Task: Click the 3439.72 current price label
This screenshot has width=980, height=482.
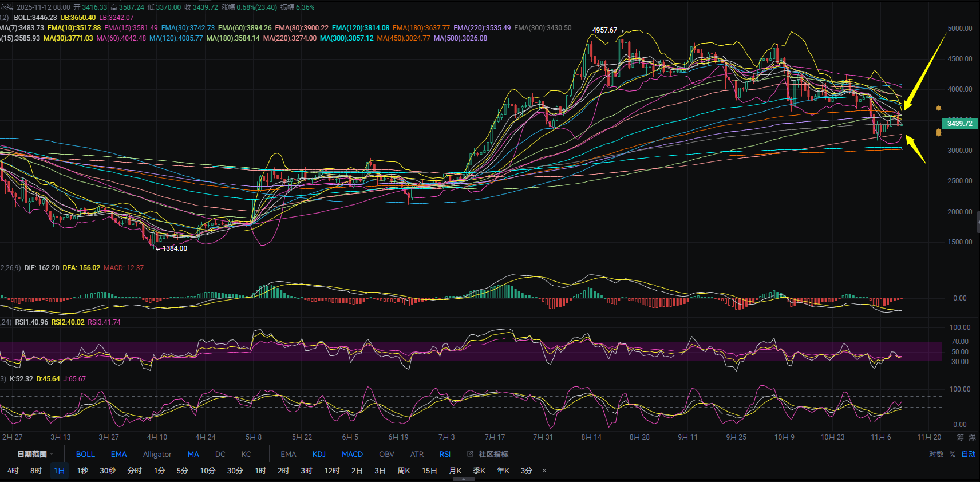Action: click(960, 124)
